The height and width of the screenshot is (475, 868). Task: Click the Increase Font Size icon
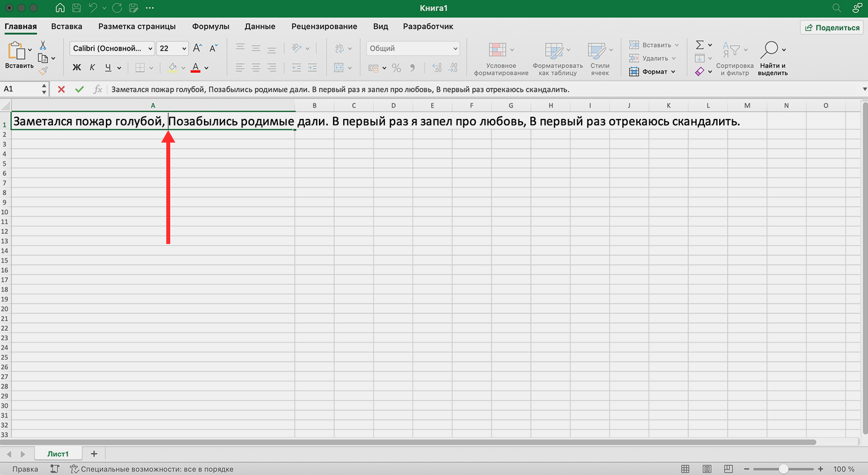click(x=197, y=48)
